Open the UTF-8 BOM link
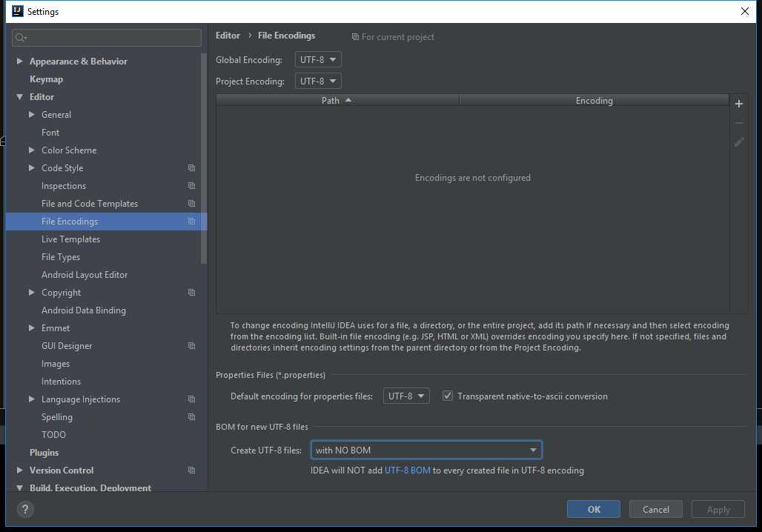The width and height of the screenshot is (762, 532). point(407,470)
